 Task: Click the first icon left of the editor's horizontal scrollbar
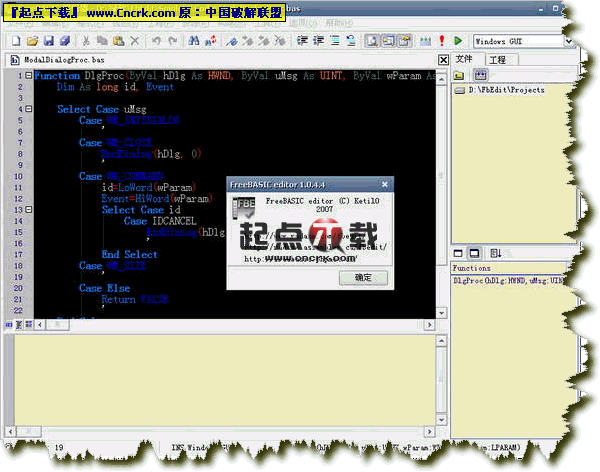(9, 325)
